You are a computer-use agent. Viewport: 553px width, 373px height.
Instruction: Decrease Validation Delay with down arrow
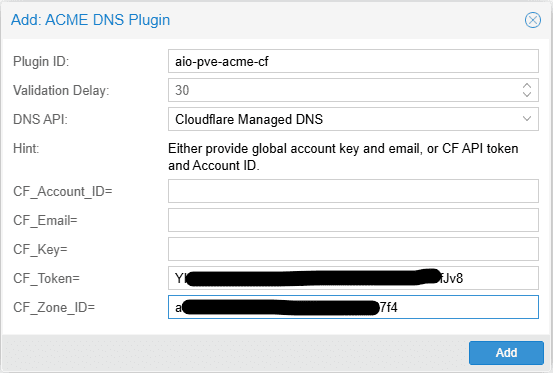coord(527,94)
